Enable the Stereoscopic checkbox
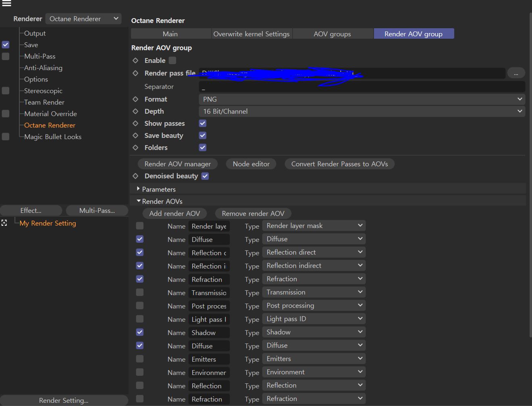Viewport: 532px width, 406px height. pos(6,91)
